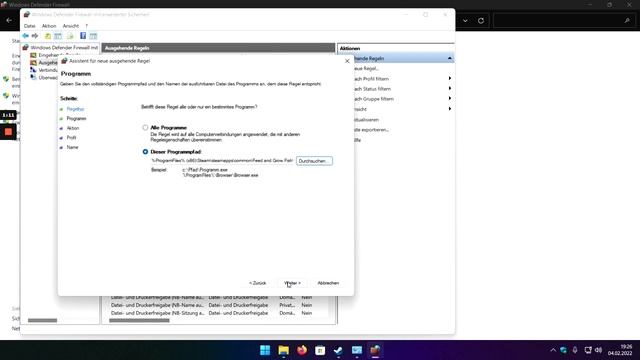Expand Nach Gruppe filtern submenu arrow
640x360 pixels.
click(x=450, y=99)
